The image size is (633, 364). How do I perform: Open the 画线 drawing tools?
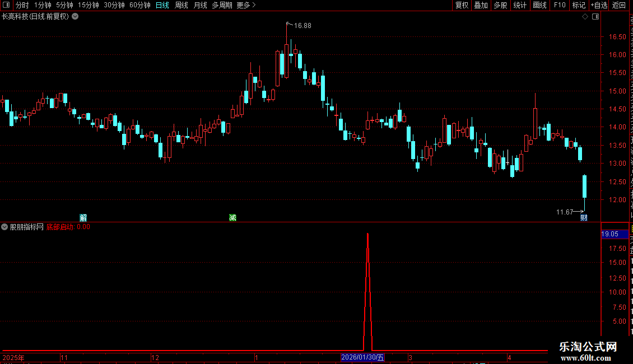(539, 5)
